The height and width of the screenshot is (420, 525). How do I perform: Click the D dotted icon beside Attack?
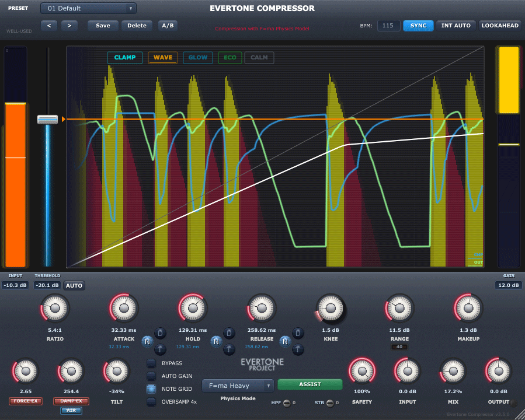pos(159,333)
